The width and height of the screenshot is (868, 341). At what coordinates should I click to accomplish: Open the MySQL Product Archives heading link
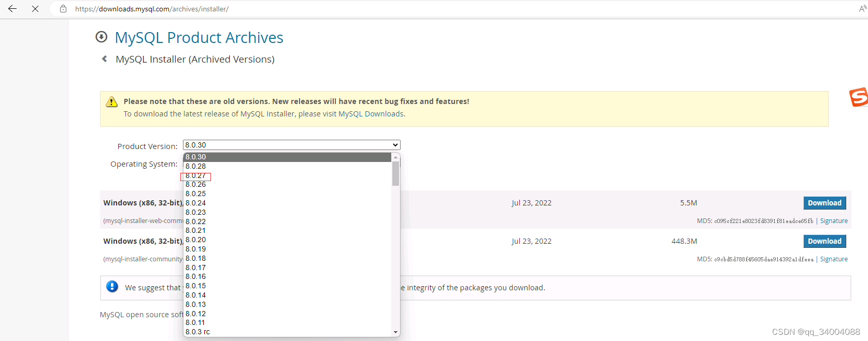coord(199,37)
